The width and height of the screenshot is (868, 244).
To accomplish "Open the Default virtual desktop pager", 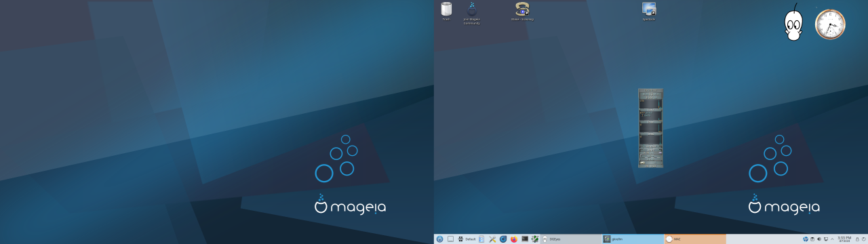I will pos(467,239).
